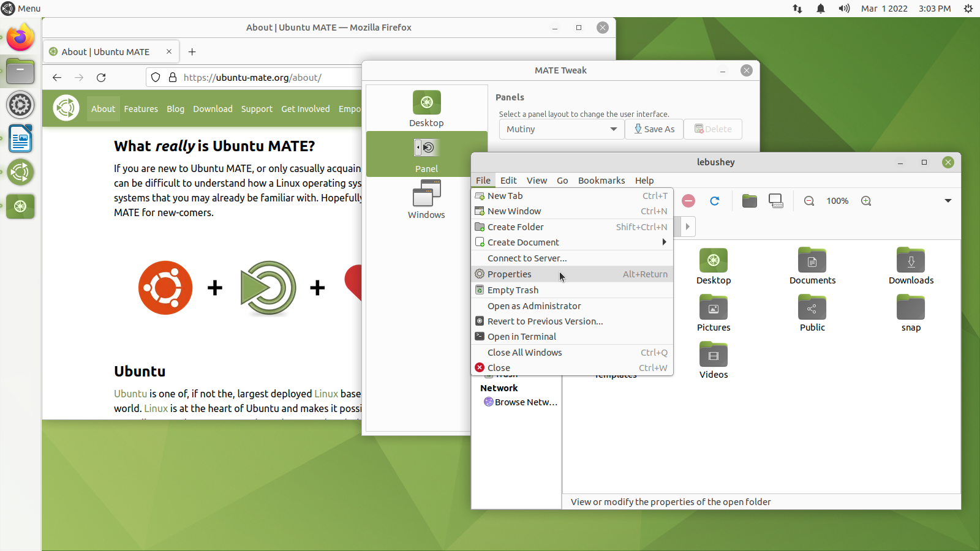Open the Mutiny panel layout dropdown
The image size is (980, 551).
561,129
